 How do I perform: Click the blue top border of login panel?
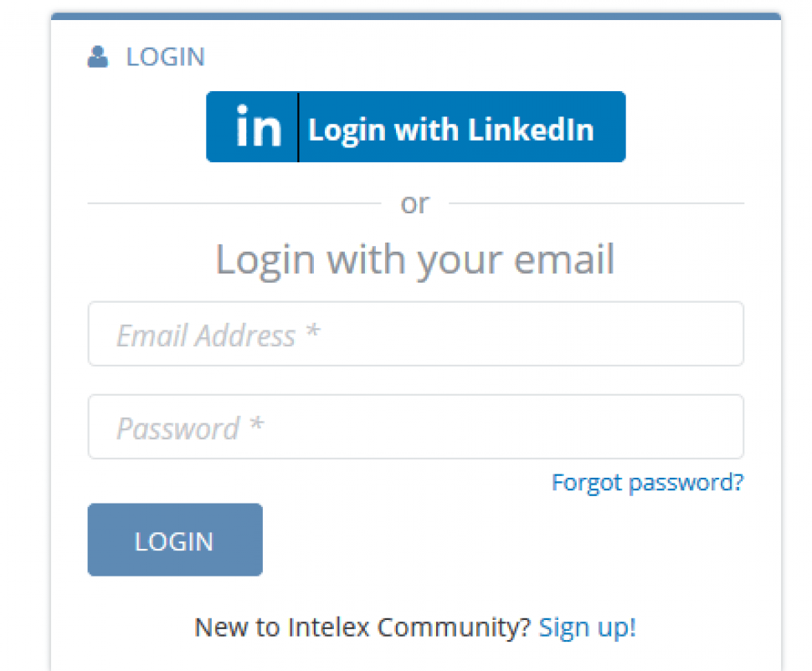416,16
